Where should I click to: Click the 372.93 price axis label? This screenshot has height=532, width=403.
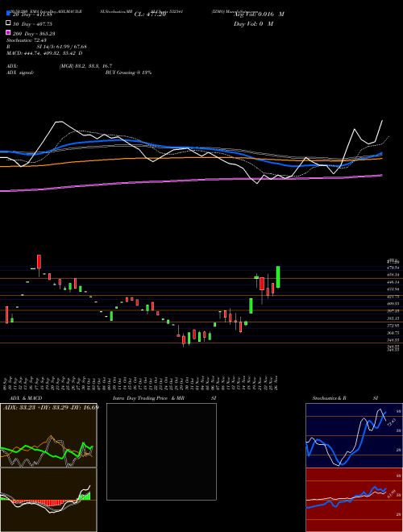pos(393,326)
